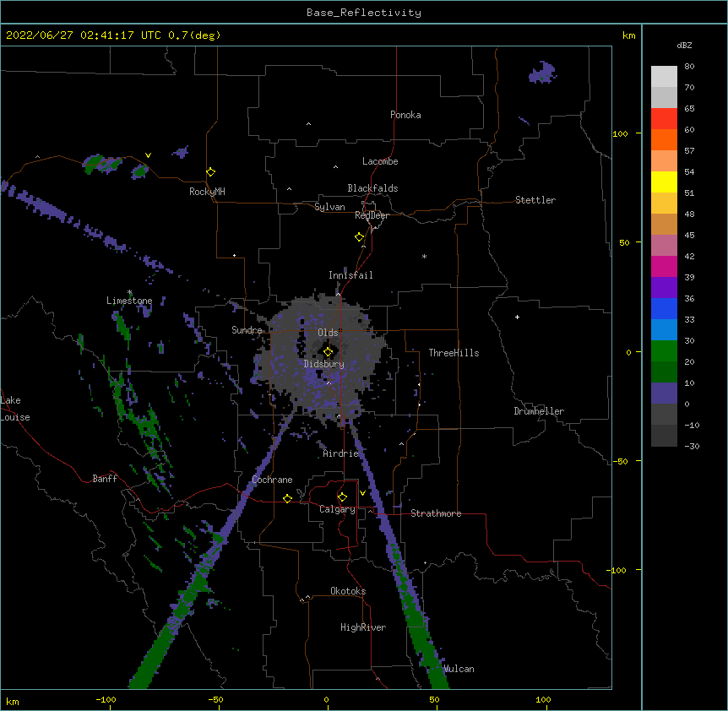Click the -100 tick on the bottom axis
Viewport: 728px width, 711px height.
tap(106, 699)
